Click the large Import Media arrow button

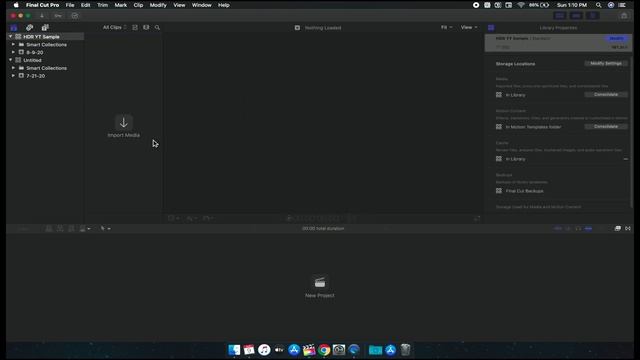pos(124,122)
